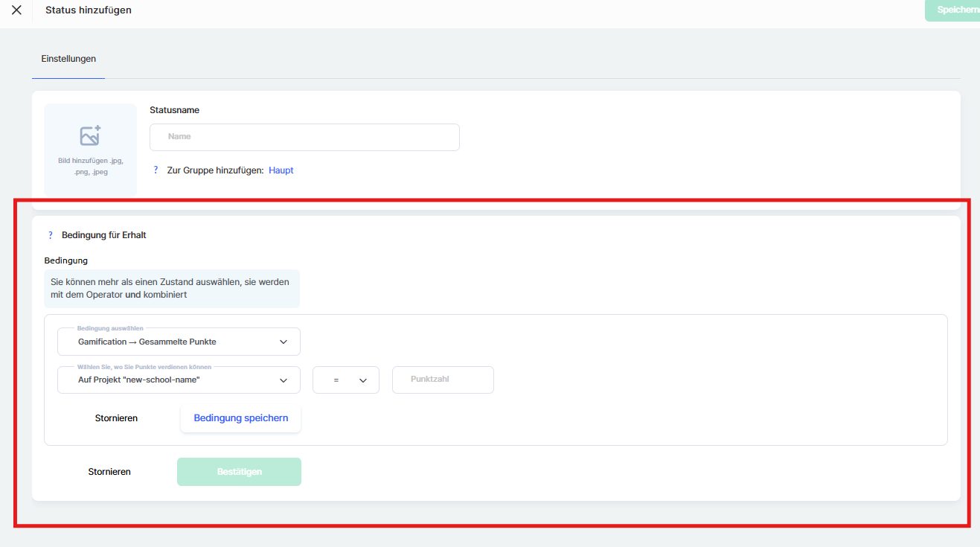Open the Einstellungen tab

click(68, 59)
